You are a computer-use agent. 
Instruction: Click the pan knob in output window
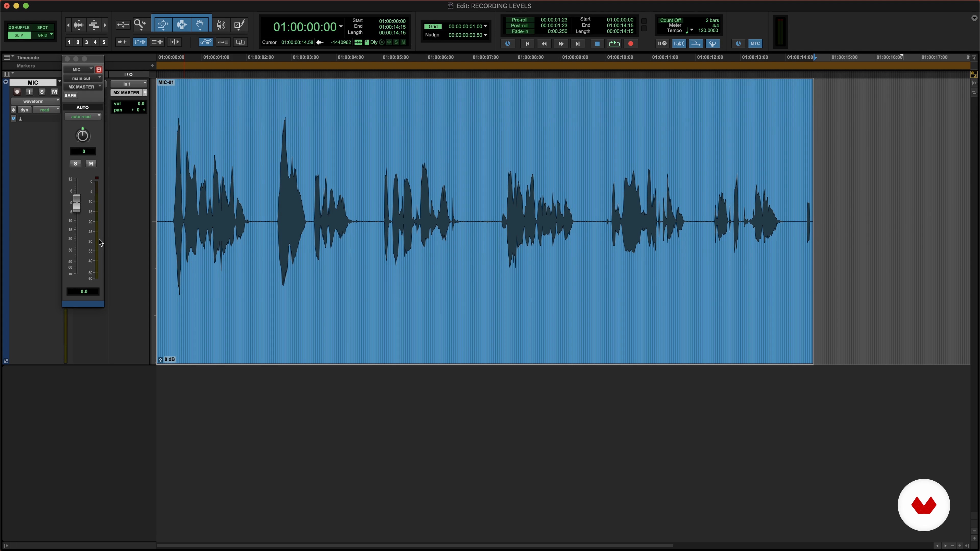coord(82,135)
